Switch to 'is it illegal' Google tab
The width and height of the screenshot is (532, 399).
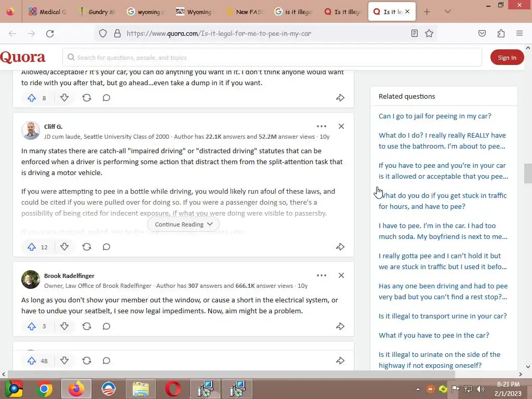(294, 12)
